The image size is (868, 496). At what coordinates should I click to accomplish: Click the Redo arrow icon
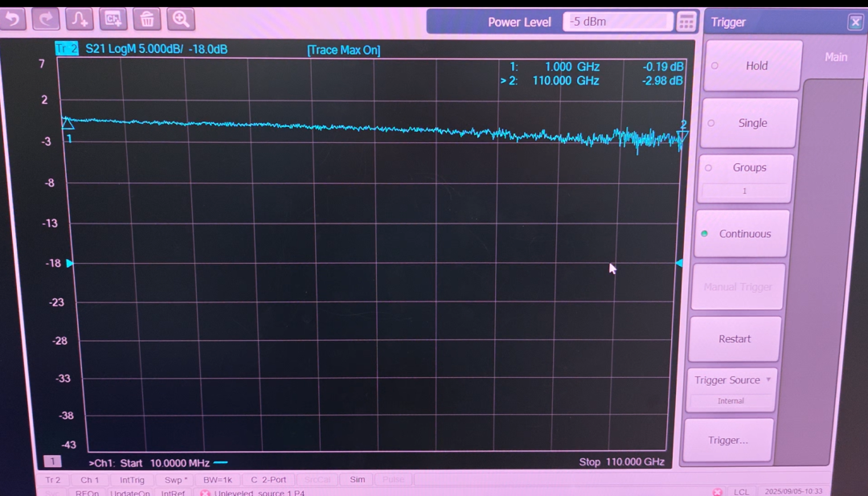coord(46,18)
